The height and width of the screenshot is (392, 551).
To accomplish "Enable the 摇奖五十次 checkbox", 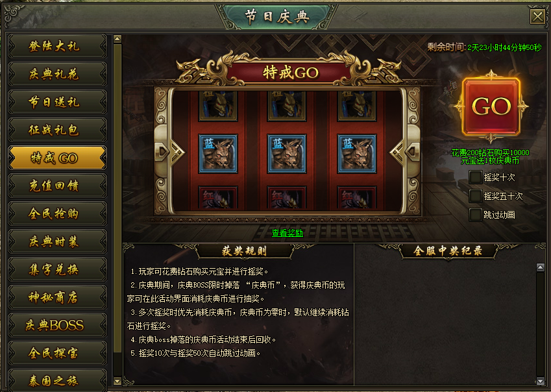I will tap(476, 196).
